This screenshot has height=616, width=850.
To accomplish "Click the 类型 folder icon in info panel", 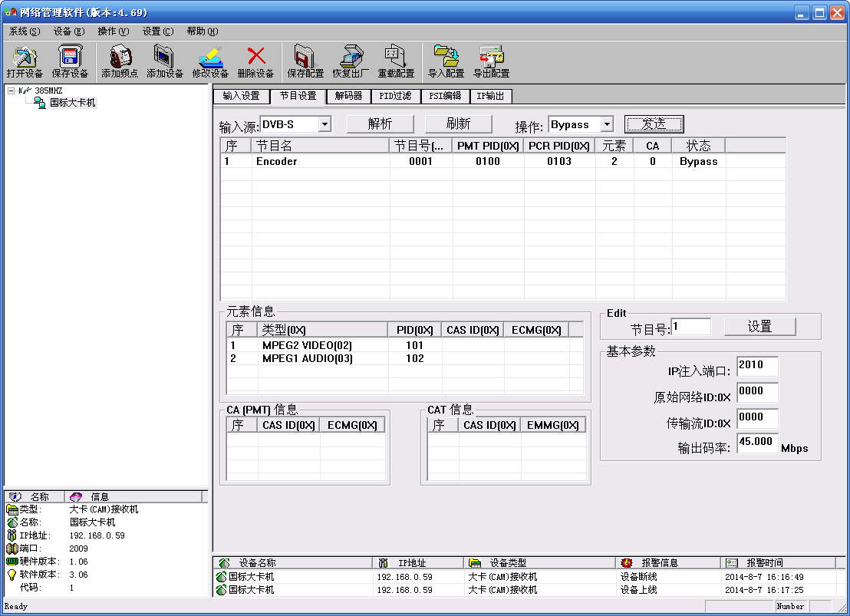I will coord(12,509).
